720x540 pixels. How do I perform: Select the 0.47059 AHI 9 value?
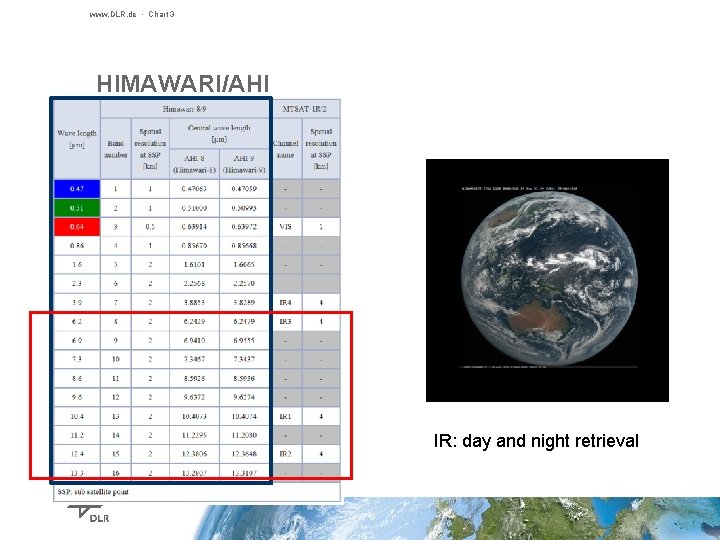pos(244,189)
